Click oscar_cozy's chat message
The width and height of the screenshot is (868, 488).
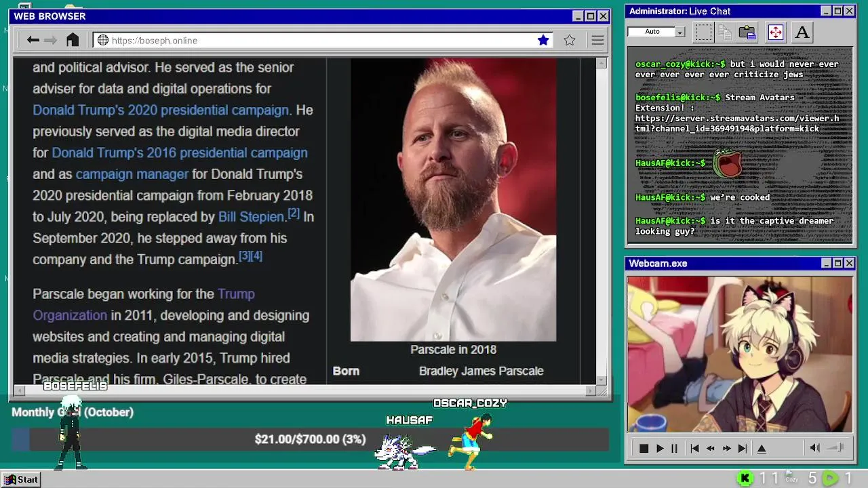click(x=737, y=69)
